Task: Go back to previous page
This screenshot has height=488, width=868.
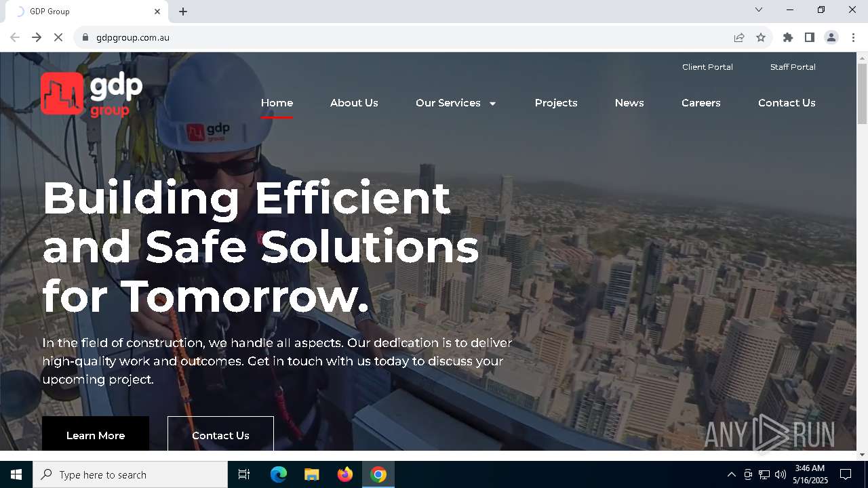Action: pyautogui.click(x=15, y=37)
